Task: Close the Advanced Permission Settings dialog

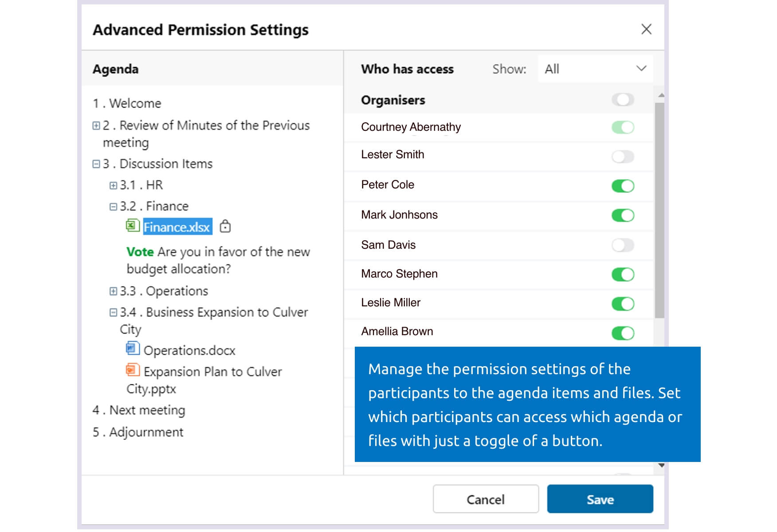Action: pyautogui.click(x=647, y=29)
